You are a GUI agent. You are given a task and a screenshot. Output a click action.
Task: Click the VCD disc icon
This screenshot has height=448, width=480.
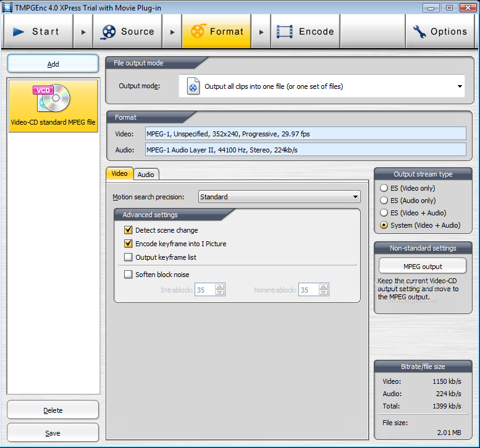[x=52, y=98]
